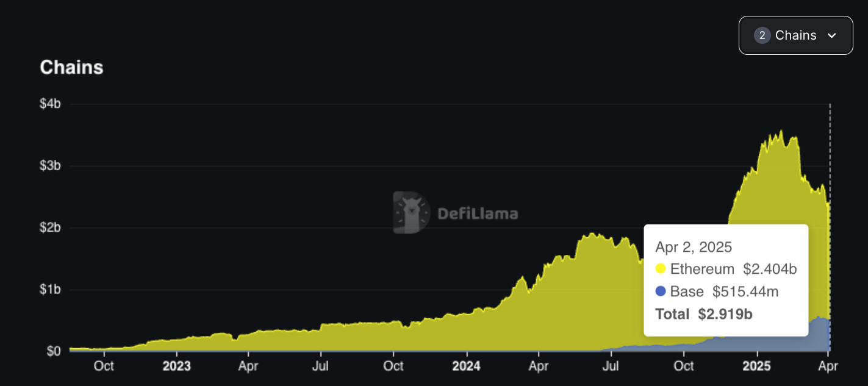Open the 2 Chains dropdown
The height and width of the screenshot is (386, 868).
(x=795, y=35)
